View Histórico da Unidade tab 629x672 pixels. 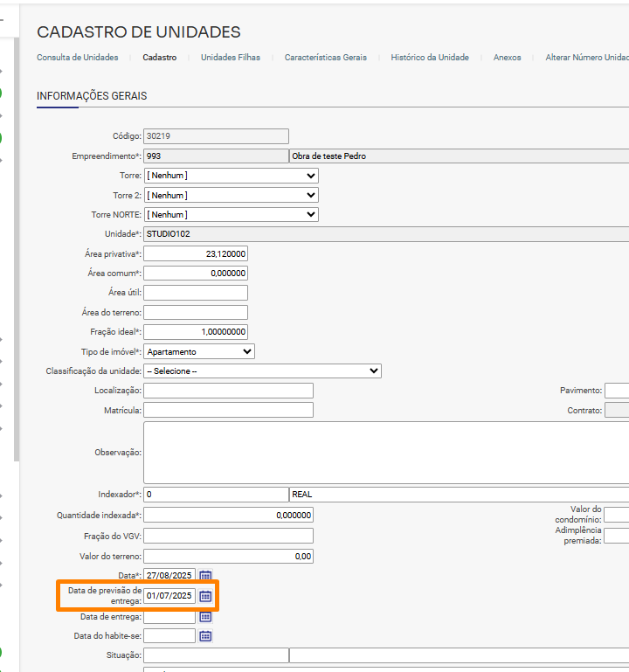pyautogui.click(x=430, y=58)
